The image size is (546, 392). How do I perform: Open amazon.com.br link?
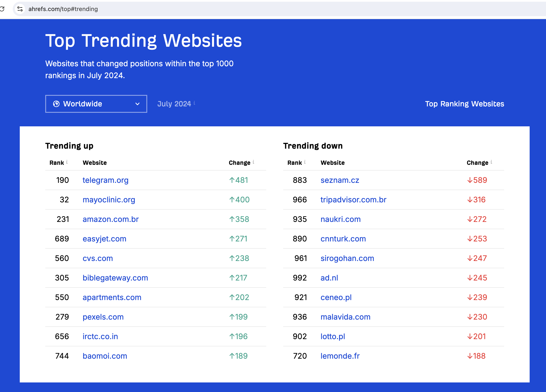pyautogui.click(x=110, y=219)
